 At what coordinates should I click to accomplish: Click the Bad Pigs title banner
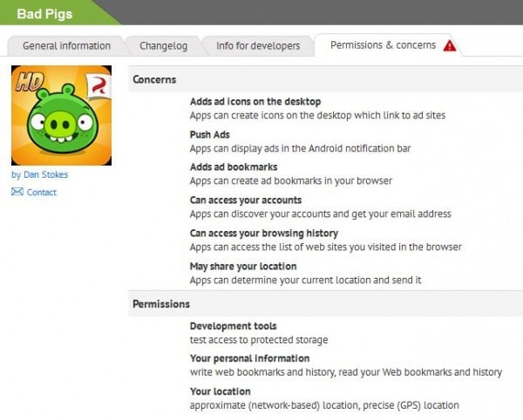pos(44,14)
